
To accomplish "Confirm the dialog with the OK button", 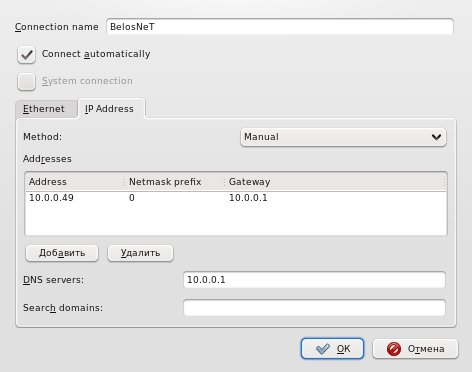I will click(x=332, y=349).
